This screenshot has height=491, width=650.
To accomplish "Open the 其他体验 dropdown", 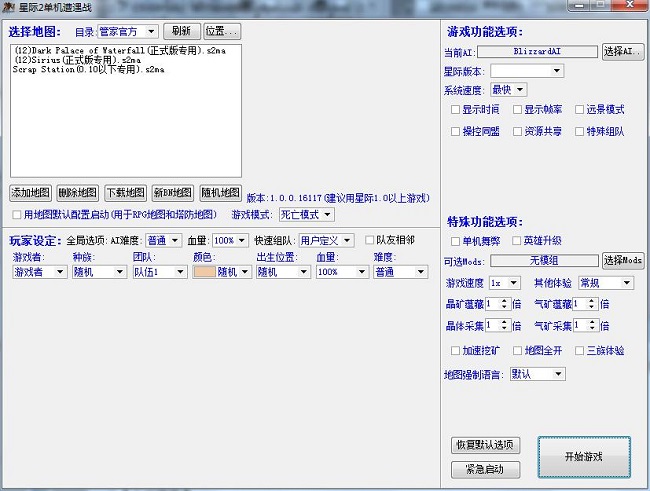I will point(606,283).
